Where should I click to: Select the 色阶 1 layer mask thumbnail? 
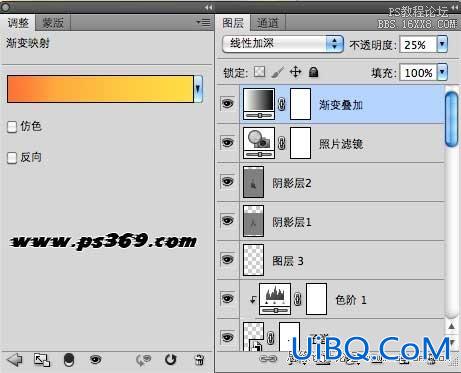(316, 299)
